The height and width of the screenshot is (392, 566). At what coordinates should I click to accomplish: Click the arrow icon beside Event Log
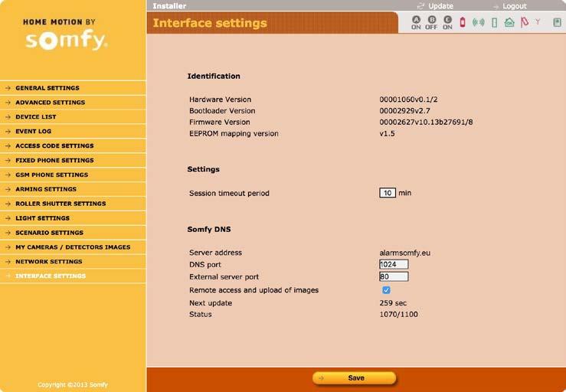(x=8, y=131)
